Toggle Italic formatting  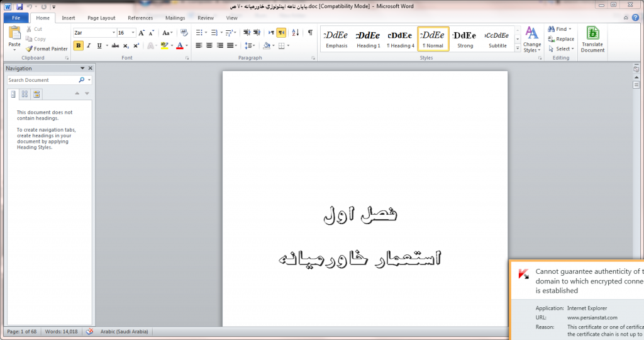(x=89, y=45)
